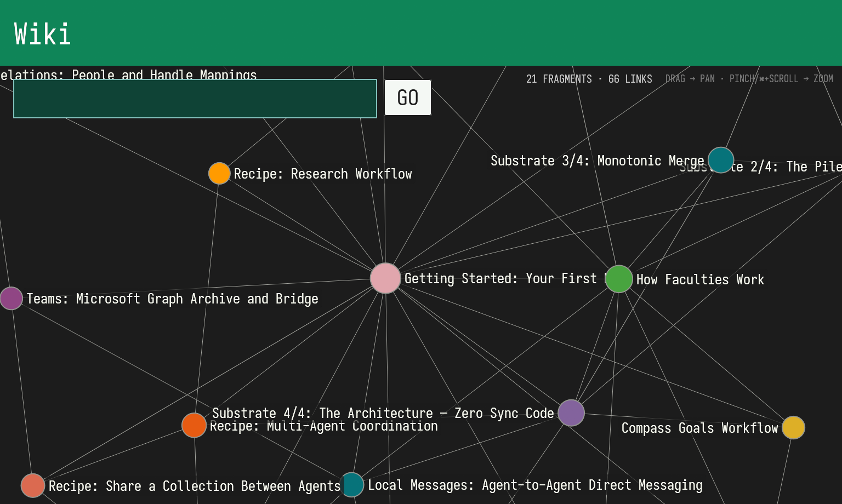The height and width of the screenshot is (504, 842).
Task: Select the orange-red Multi-Agent Coordination node
Action: 194,425
